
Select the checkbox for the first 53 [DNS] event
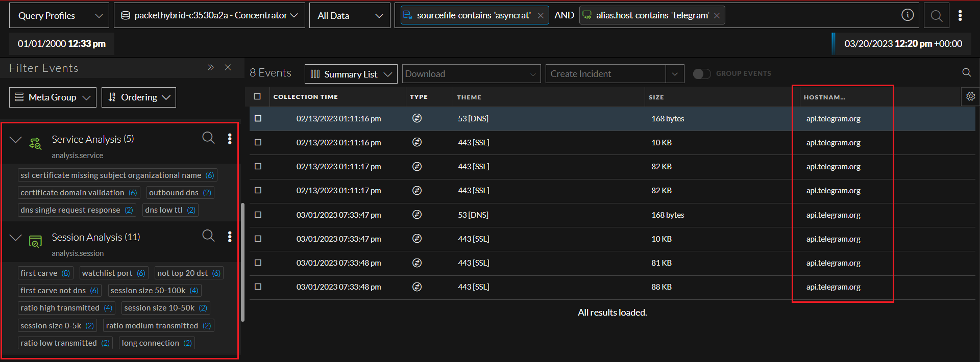258,118
